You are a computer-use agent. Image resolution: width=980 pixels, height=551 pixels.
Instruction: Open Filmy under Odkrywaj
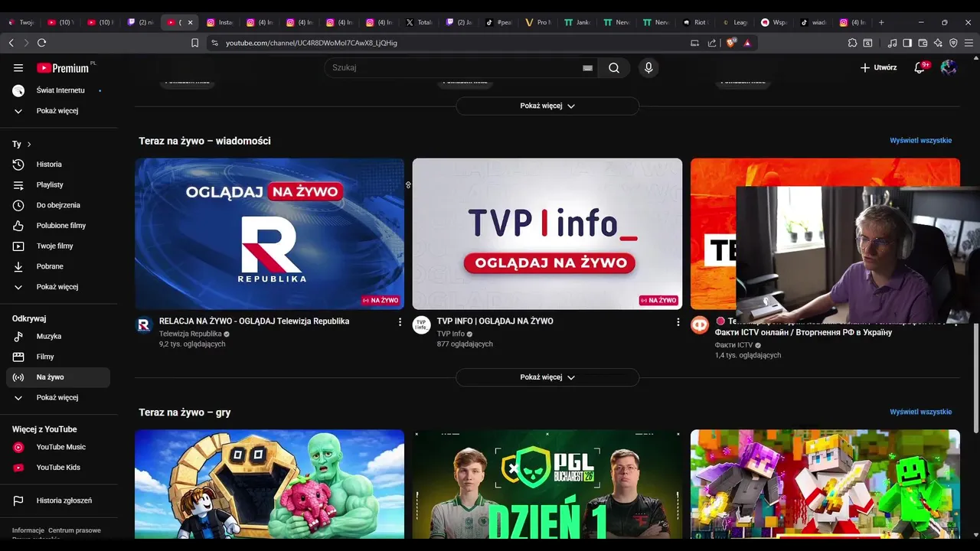58,357
